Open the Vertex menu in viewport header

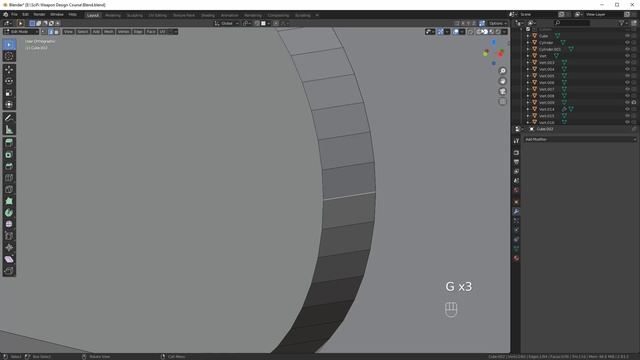point(123,32)
